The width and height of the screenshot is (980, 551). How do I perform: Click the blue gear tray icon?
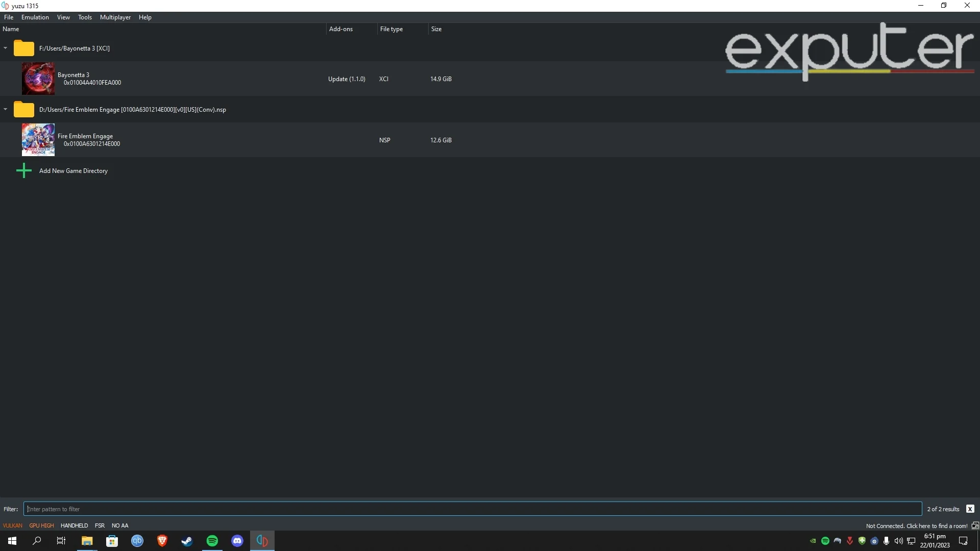point(874,541)
